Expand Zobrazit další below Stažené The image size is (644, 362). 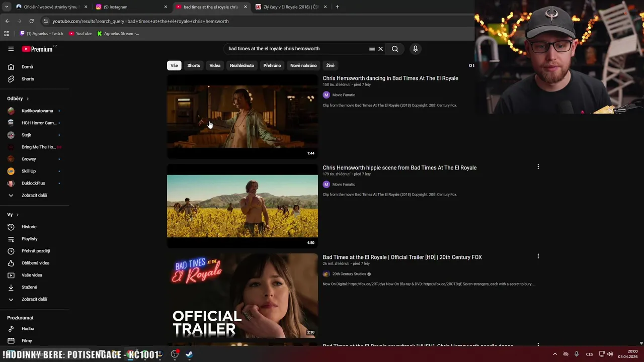[34, 299]
